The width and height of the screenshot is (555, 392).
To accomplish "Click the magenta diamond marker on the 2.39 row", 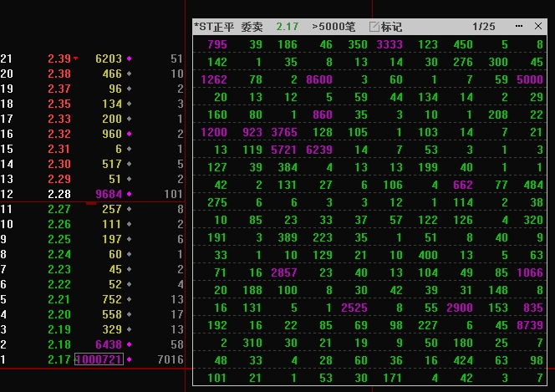I will [130, 59].
